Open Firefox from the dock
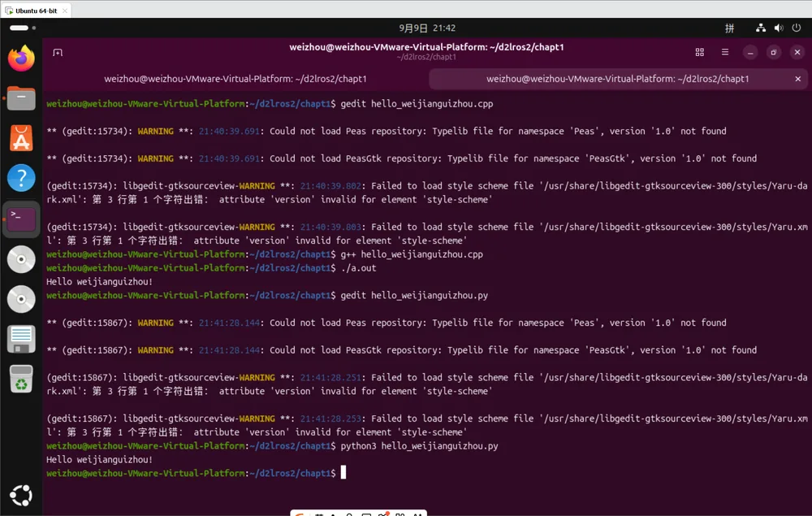 [21, 58]
